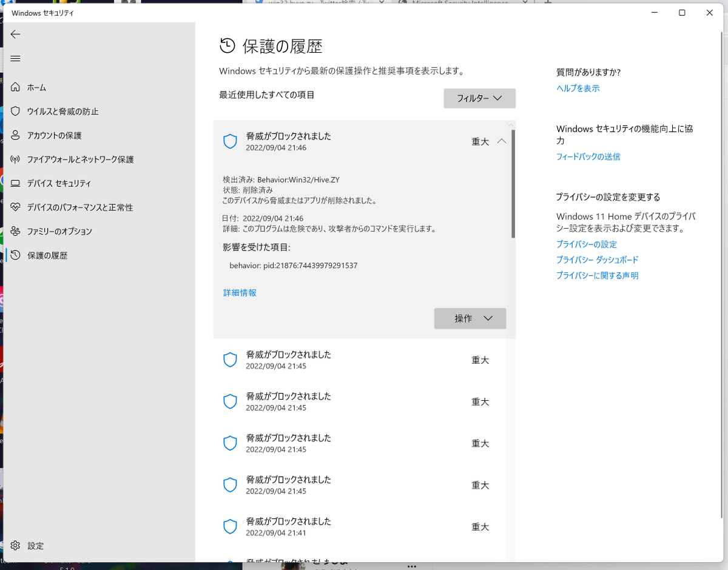Click the family options people icon
This screenshot has height=570, width=728.
click(x=16, y=231)
